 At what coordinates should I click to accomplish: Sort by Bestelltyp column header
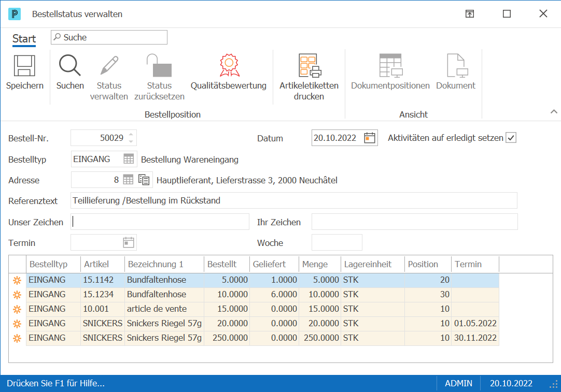point(54,265)
